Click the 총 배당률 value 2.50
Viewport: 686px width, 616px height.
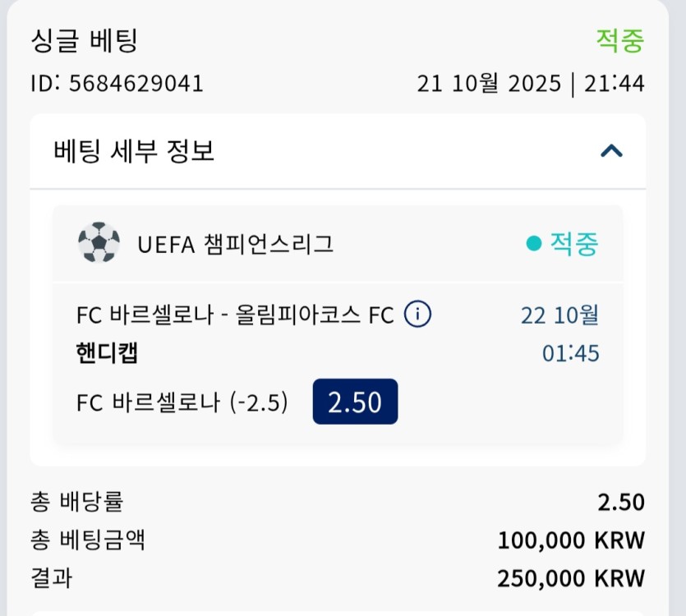[621, 502]
